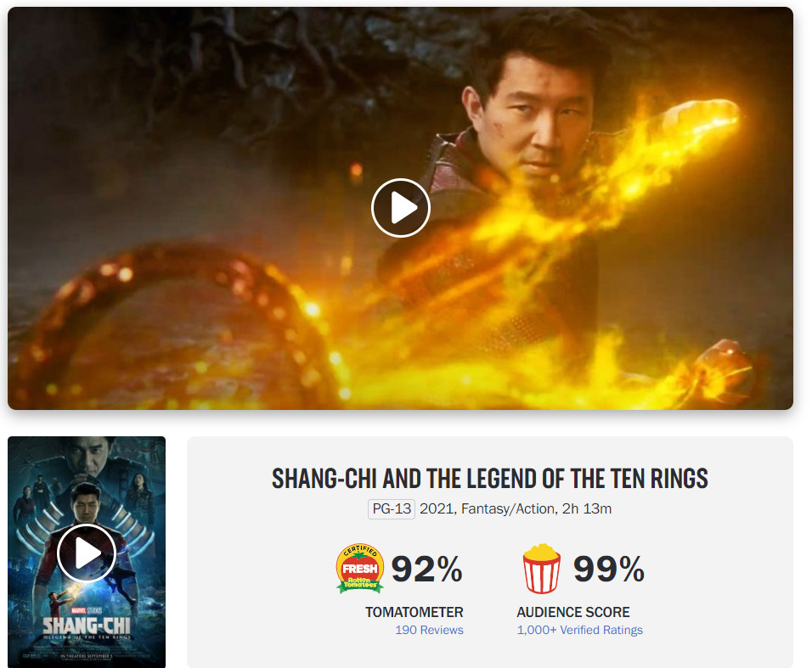
Task: Click the play button on the movie poster
Action: click(x=86, y=553)
